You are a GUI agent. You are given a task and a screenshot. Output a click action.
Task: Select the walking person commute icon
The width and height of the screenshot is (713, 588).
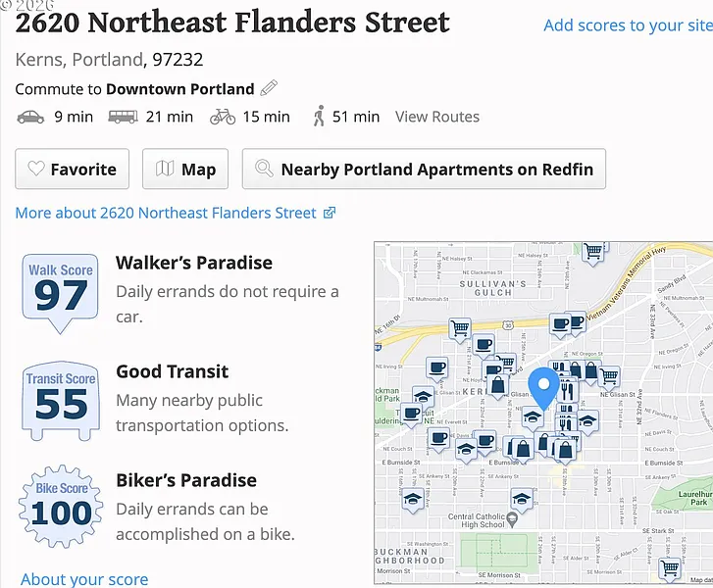point(319,117)
